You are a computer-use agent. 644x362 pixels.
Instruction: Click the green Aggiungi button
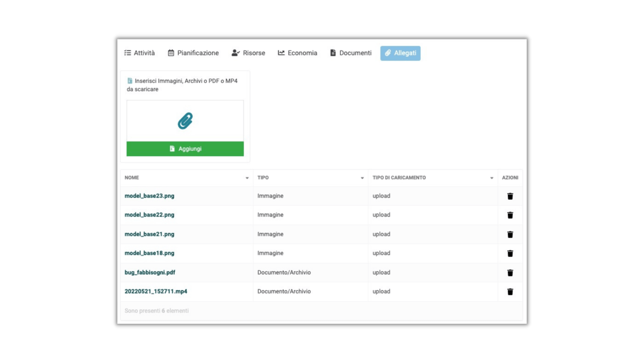[185, 149]
